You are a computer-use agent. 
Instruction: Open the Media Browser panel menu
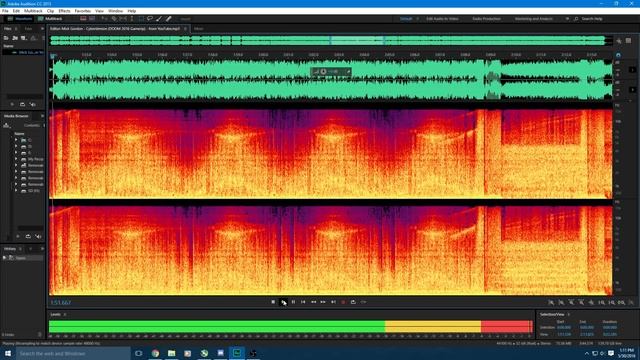pos(42,116)
